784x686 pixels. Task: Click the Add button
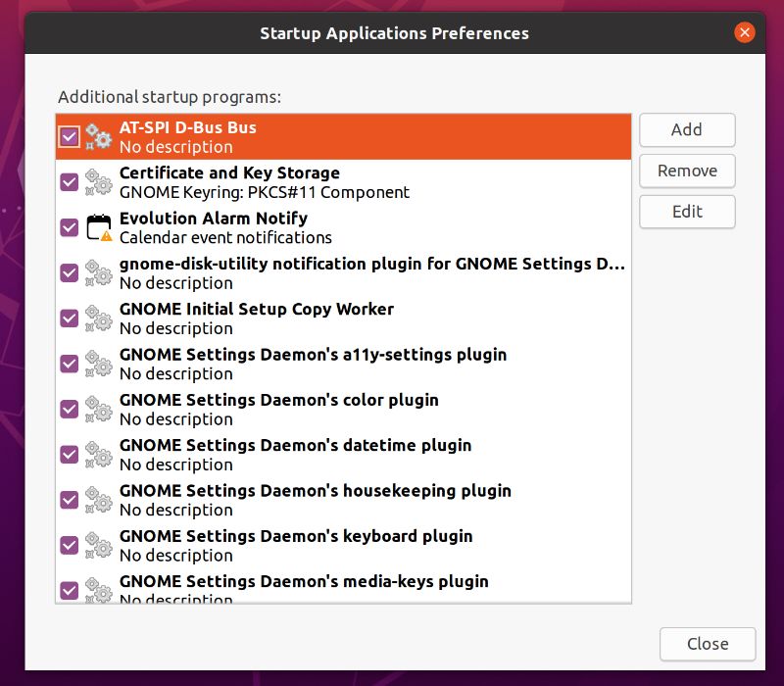(687, 130)
